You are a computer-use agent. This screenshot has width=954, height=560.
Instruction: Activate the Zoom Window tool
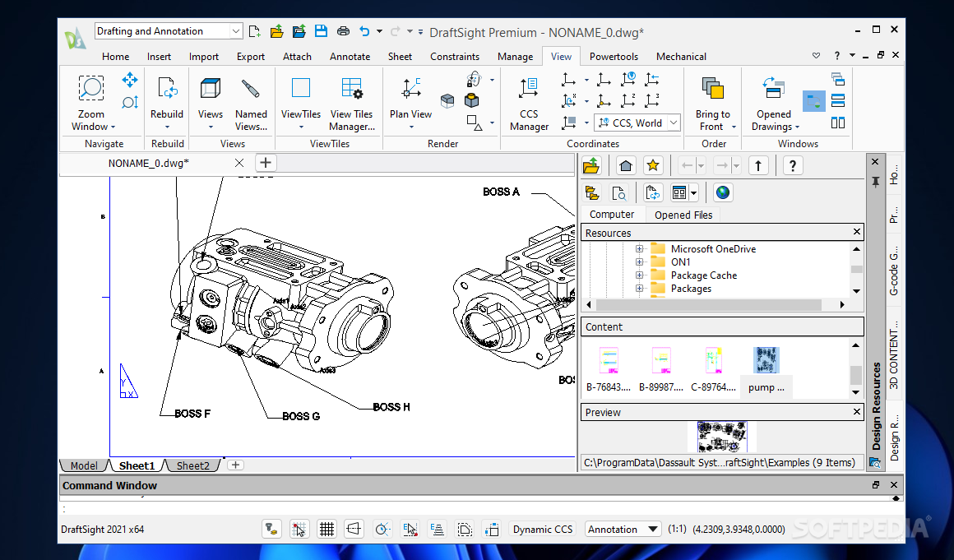click(x=91, y=104)
